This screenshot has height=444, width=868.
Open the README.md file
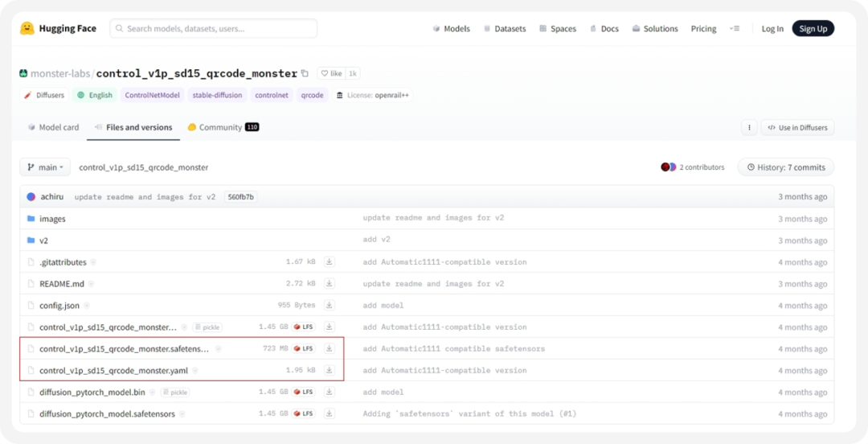tap(61, 284)
